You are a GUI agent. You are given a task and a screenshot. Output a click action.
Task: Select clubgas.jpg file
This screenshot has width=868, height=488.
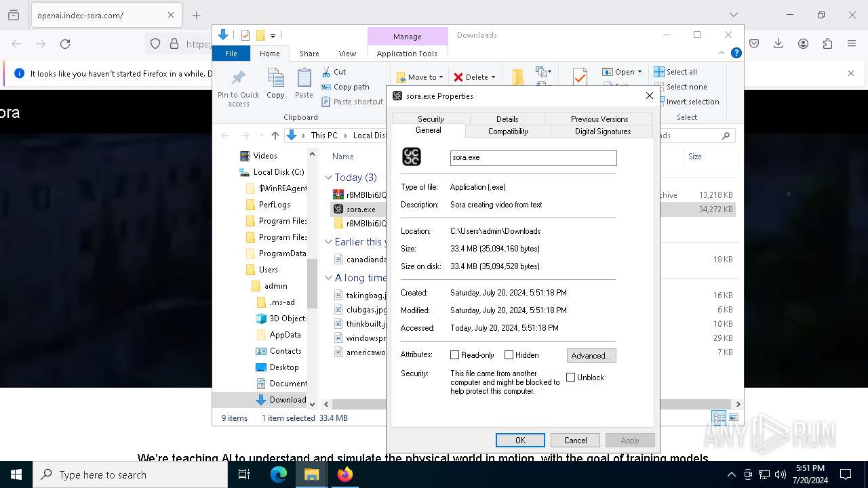[366, 310]
